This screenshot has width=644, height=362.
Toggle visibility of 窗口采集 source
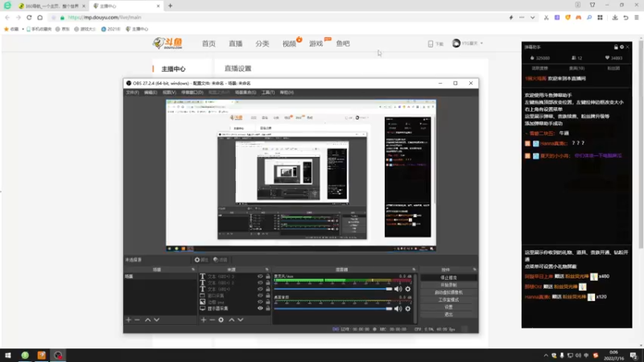tap(260, 295)
